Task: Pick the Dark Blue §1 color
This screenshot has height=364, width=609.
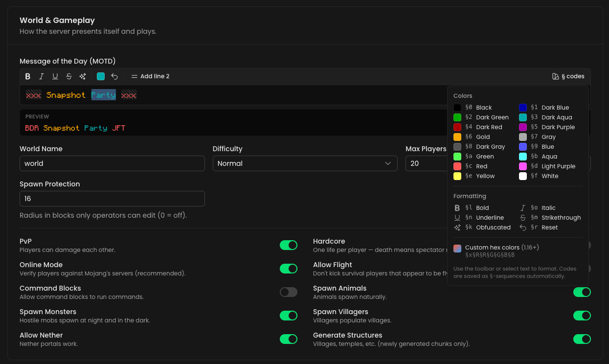Action: pos(543,108)
